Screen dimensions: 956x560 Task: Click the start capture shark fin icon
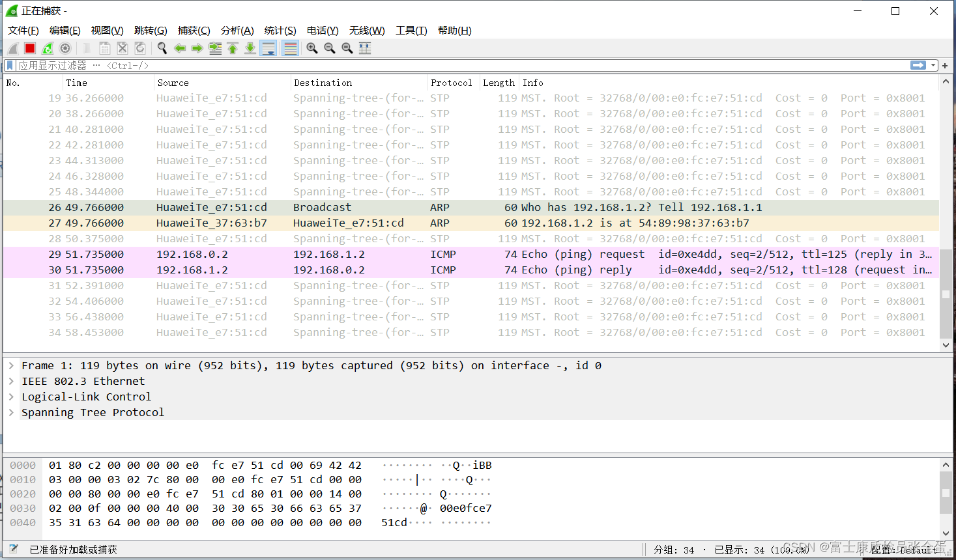13,48
